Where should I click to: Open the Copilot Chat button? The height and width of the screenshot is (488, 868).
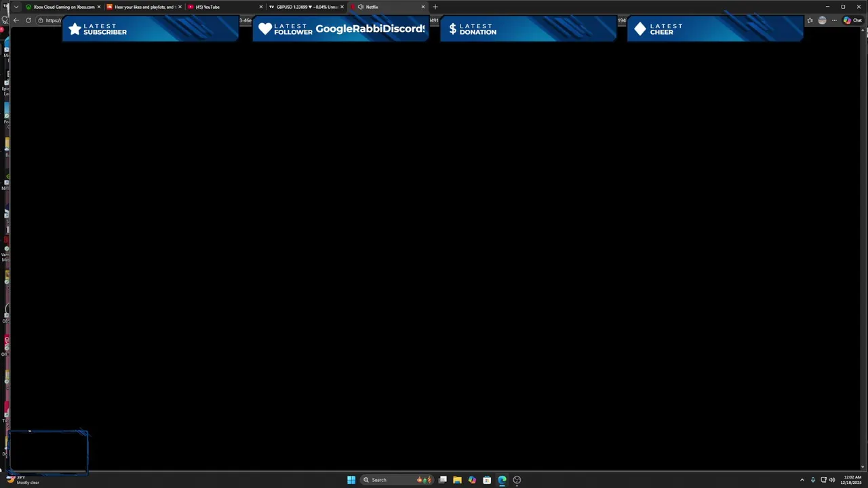(852, 20)
